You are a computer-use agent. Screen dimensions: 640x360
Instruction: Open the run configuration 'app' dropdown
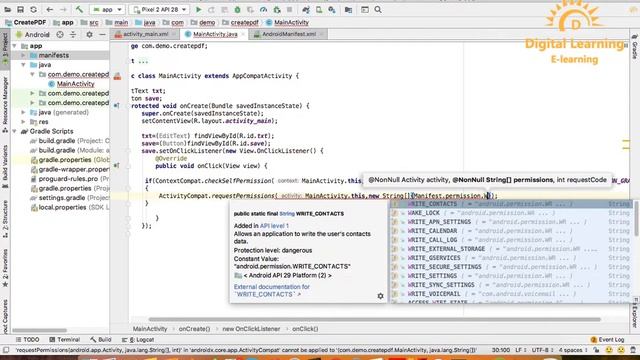[107, 9]
